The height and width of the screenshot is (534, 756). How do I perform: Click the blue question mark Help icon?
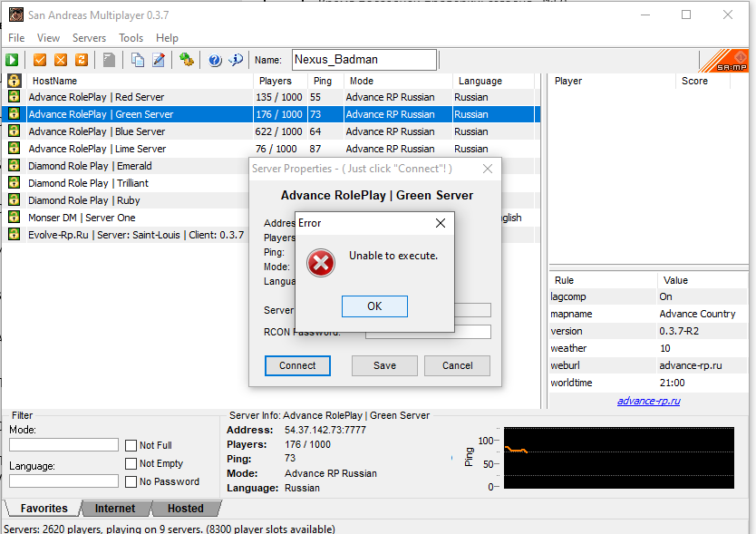[215, 60]
